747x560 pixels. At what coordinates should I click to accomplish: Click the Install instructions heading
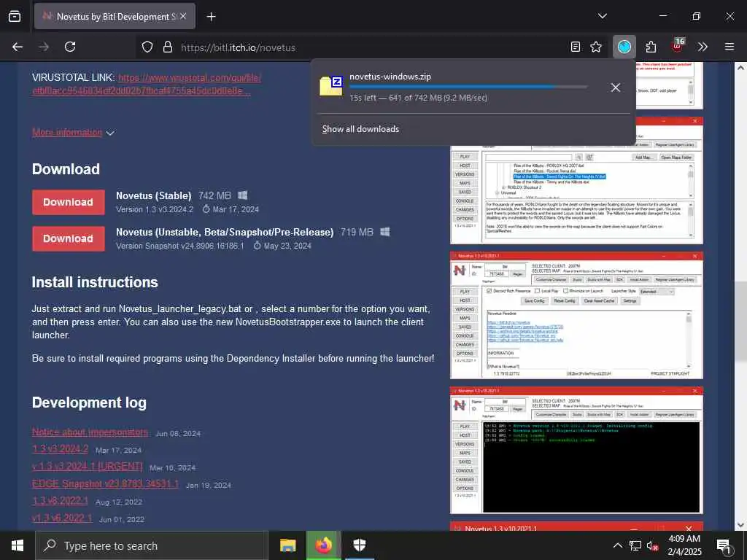point(95,282)
